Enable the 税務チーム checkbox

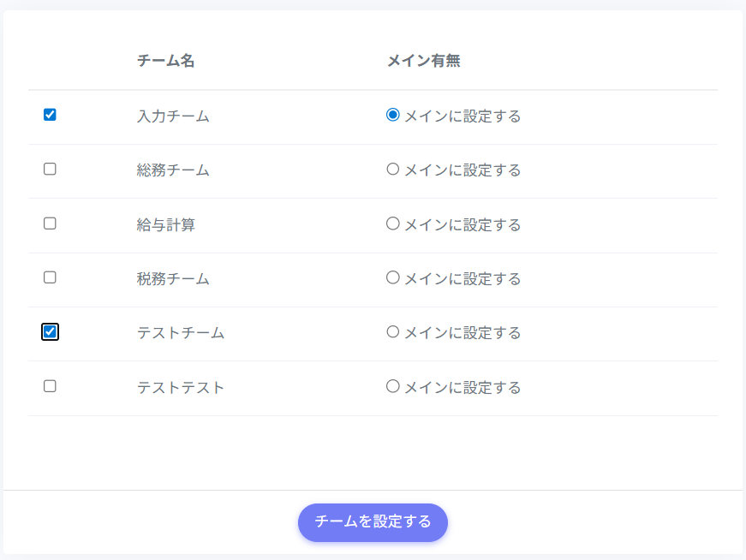pos(50,277)
